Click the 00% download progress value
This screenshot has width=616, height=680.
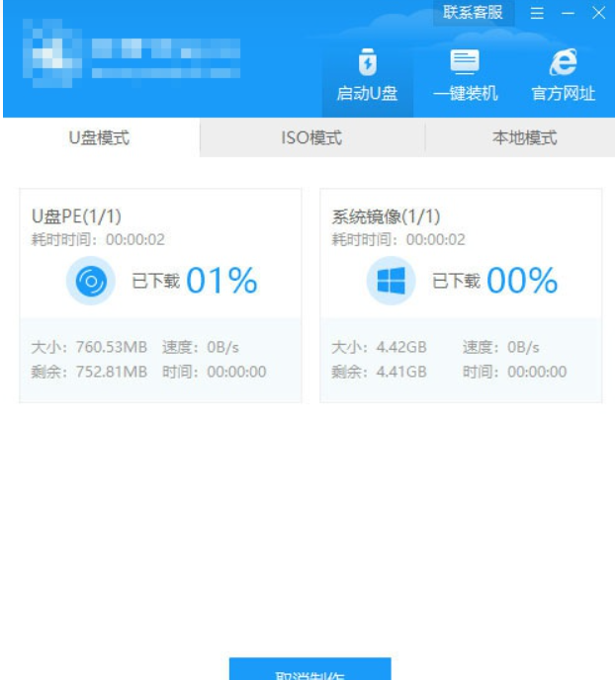pos(522,281)
